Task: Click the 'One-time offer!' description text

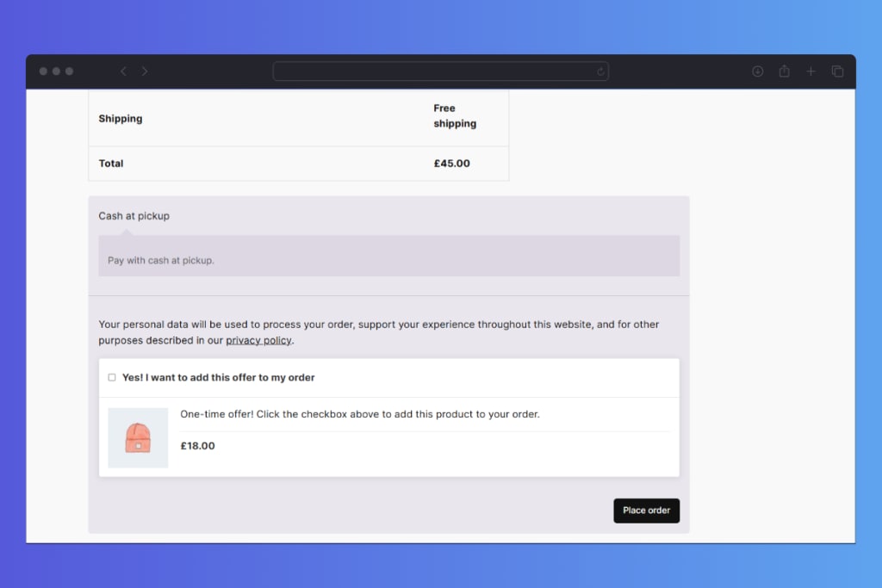Action: [x=360, y=414]
